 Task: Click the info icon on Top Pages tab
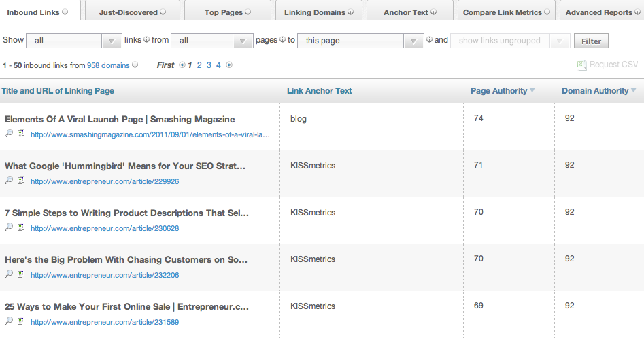click(x=248, y=12)
